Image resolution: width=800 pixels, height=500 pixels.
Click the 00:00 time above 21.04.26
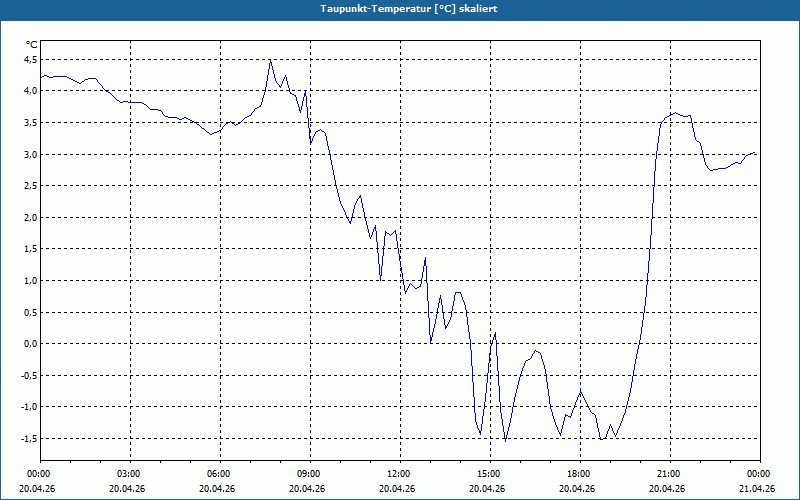[x=760, y=474]
